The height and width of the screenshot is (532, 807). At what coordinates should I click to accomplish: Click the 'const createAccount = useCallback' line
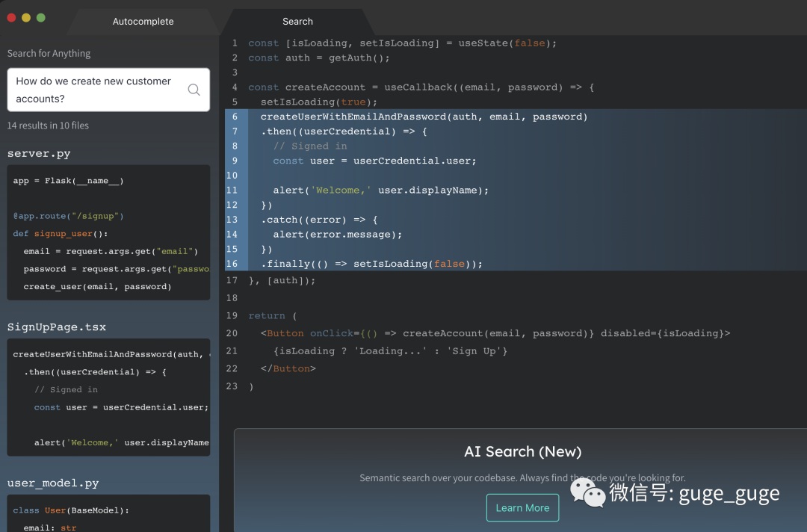(421, 87)
